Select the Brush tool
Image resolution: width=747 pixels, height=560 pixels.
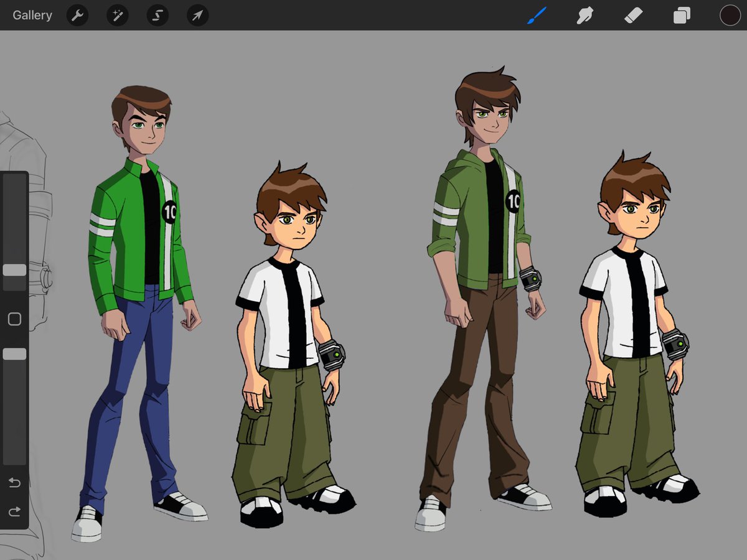coord(537,15)
